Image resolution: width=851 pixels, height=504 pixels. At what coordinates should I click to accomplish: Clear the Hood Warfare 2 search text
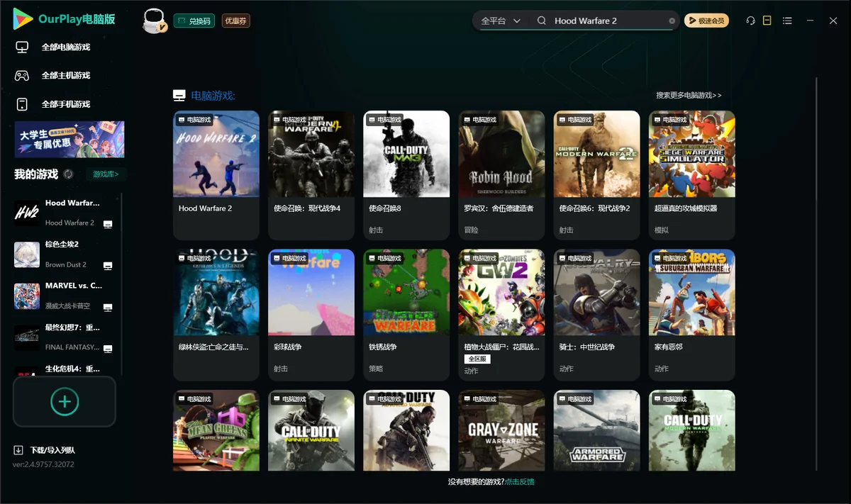pyautogui.click(x=672, y=21)
